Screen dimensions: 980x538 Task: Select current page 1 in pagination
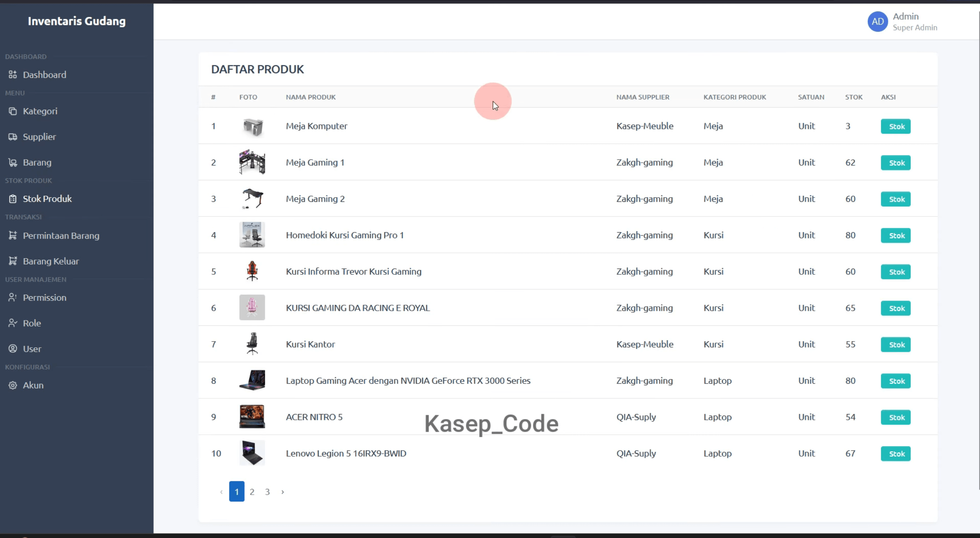click(237, 491)
